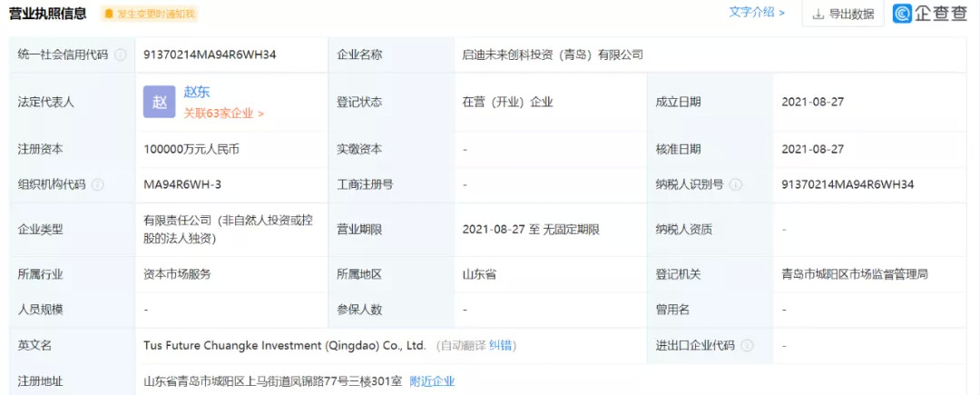Click 核准日期 value 2021-08-27
Viewport: 980px width, 395px height.
pos(812,150)
